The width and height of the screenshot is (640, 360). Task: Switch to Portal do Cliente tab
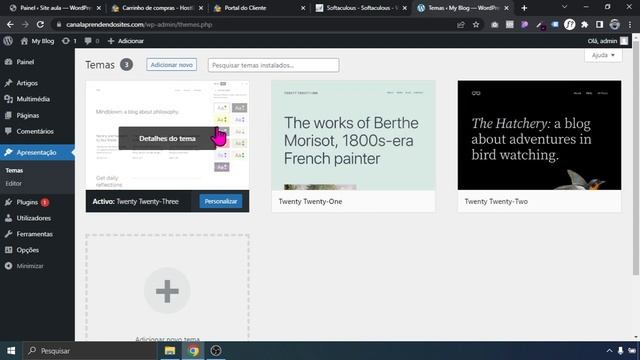[x=259, y=8]
